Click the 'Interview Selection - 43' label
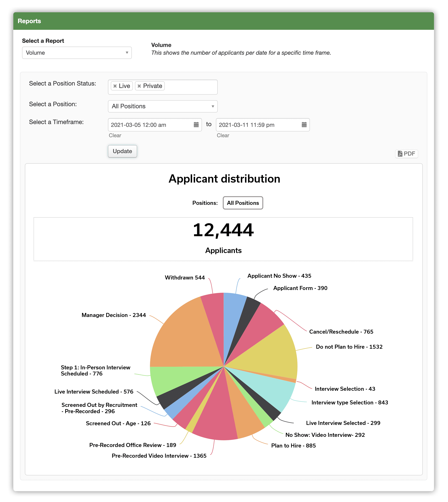Screen dimensions: 448x502 click(345, 389)
